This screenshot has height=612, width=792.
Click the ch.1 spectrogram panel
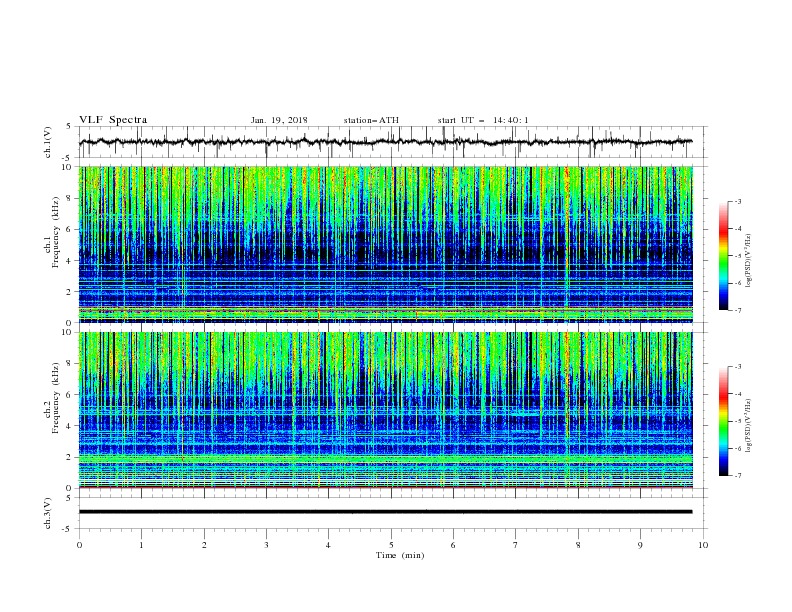pyautogui.click(x=386, y=244)
